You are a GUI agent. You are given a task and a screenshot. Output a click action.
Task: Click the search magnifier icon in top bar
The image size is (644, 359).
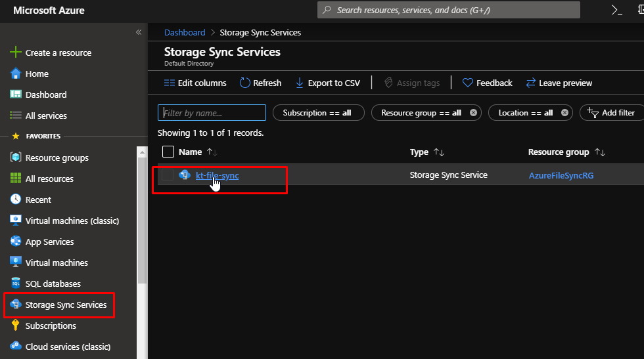pyautogui.click(x=327, y=10)
